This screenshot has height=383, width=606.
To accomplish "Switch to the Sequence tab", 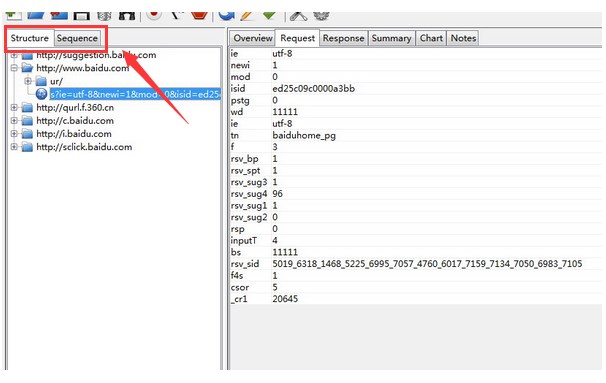I will coord(77,38).
